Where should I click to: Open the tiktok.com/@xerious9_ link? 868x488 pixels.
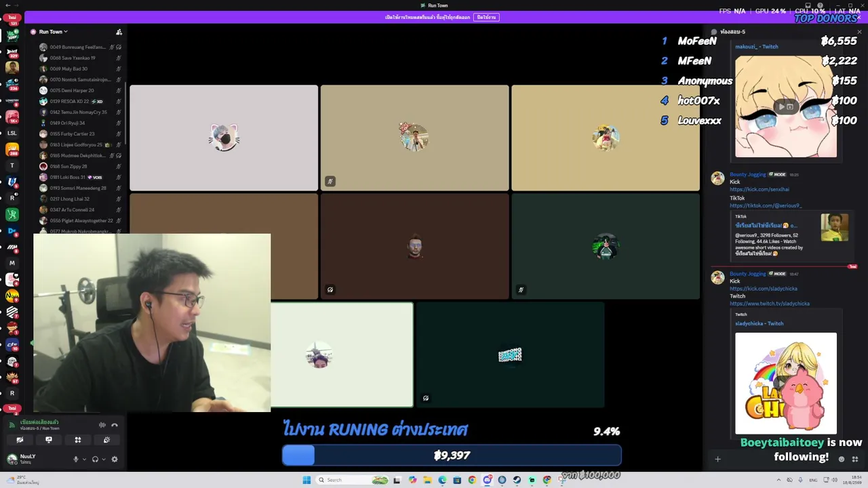point(766,205)
